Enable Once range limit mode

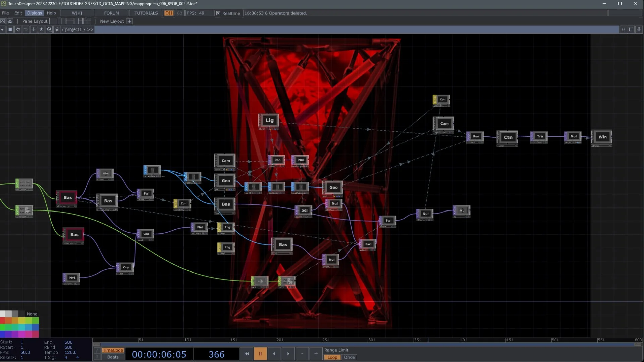click(x=349, y=357)
